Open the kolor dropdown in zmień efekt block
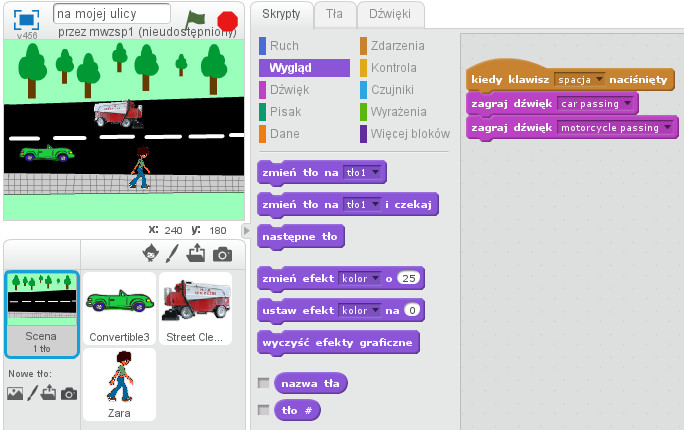This screenshot has width=684, height=430. pos(360,278)
